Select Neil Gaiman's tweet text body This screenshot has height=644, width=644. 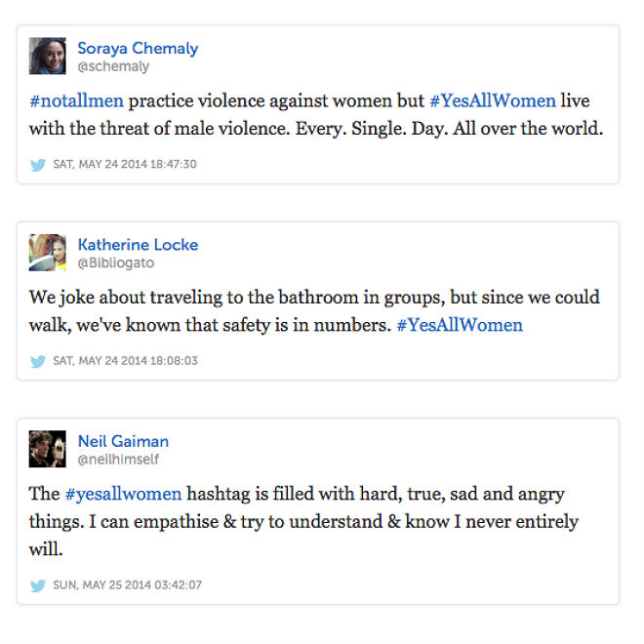pos(303,521)
